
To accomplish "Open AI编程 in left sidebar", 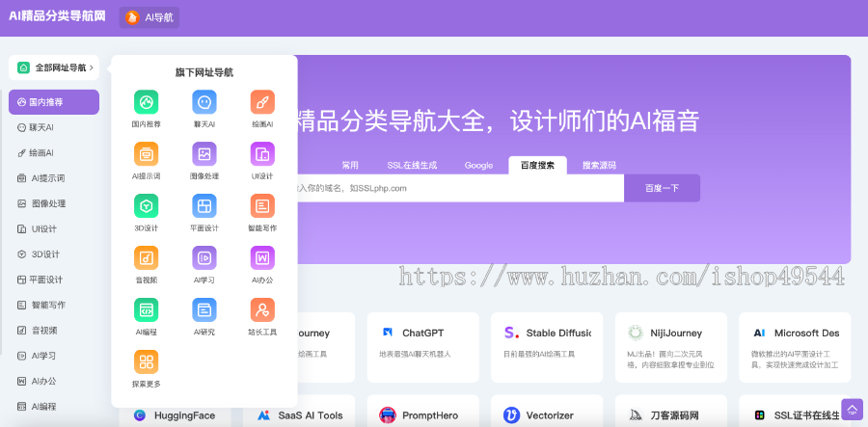I will (54, 407).
